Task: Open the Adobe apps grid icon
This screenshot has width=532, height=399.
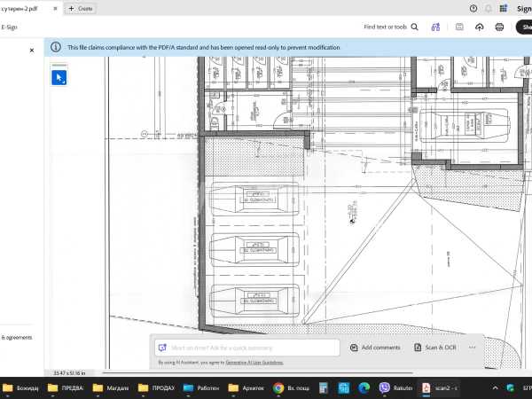Action: pos(504,8)
